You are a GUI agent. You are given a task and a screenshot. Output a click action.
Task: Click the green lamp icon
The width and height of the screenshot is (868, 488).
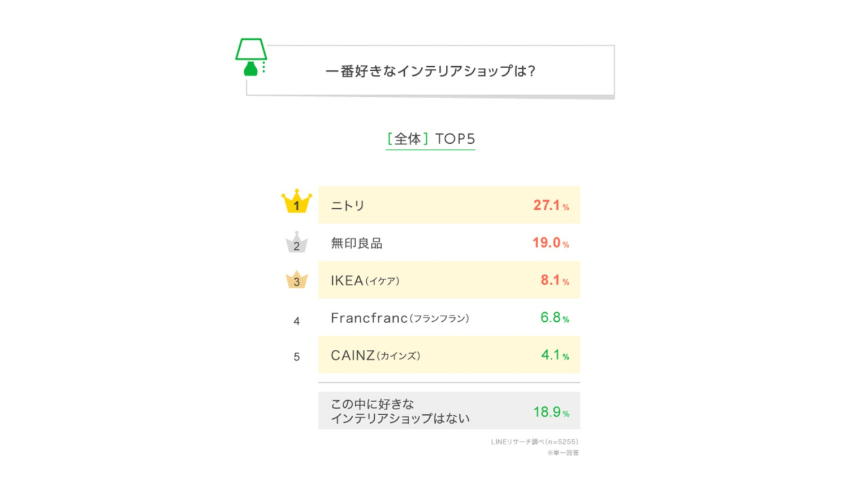251,57
